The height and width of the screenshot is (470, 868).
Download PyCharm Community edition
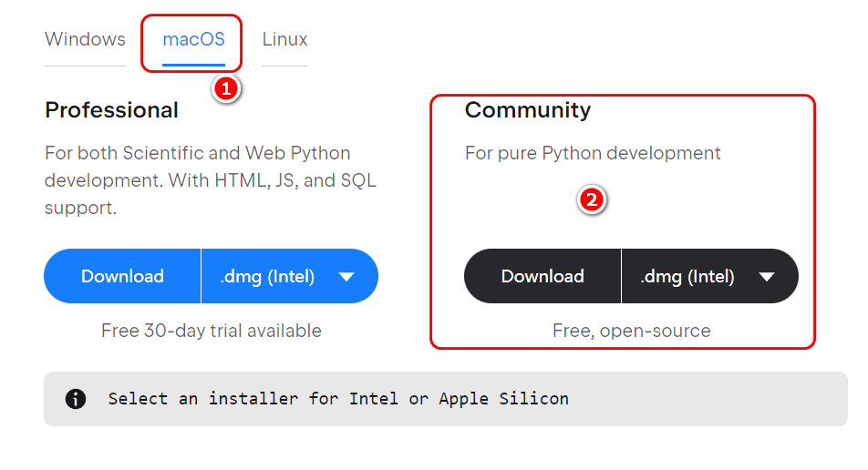[542, 276]
